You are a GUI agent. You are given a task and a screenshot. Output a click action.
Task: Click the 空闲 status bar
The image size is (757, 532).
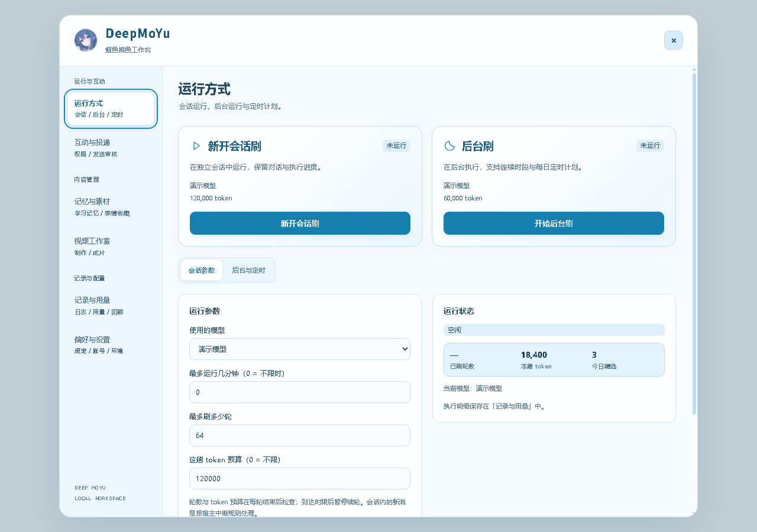[554, 330]
